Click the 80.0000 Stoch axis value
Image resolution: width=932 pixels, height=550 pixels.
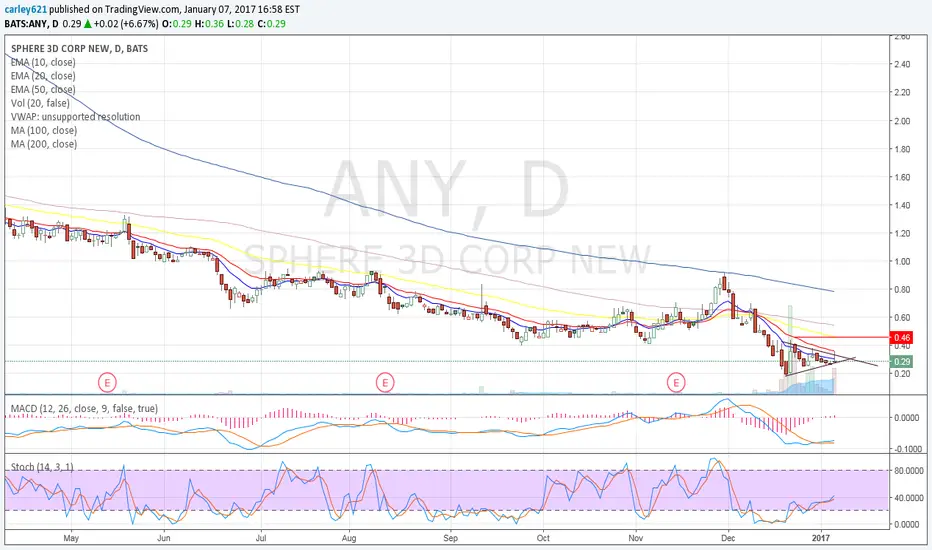[x=908, y=471]
